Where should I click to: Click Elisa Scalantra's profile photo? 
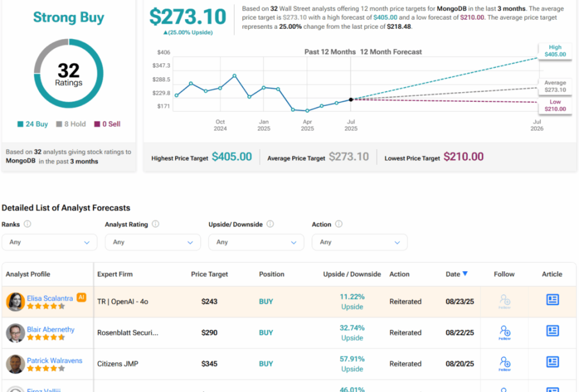point(15,302)
